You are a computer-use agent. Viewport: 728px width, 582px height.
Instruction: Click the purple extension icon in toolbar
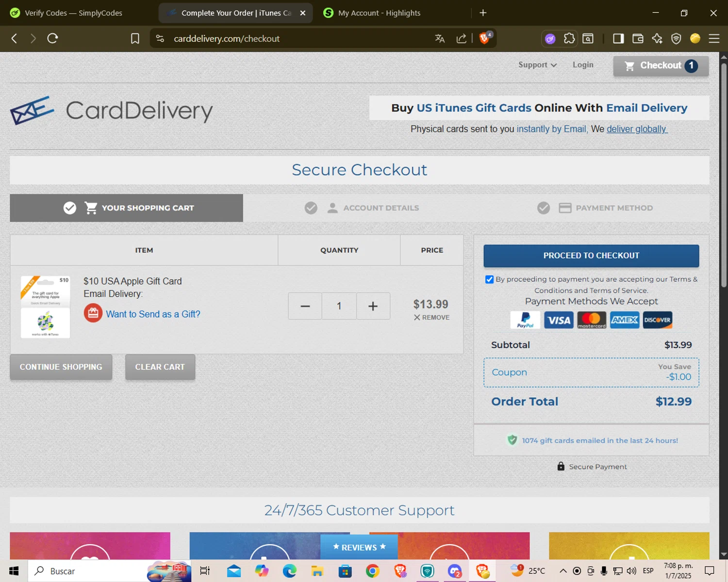[550, 39]
